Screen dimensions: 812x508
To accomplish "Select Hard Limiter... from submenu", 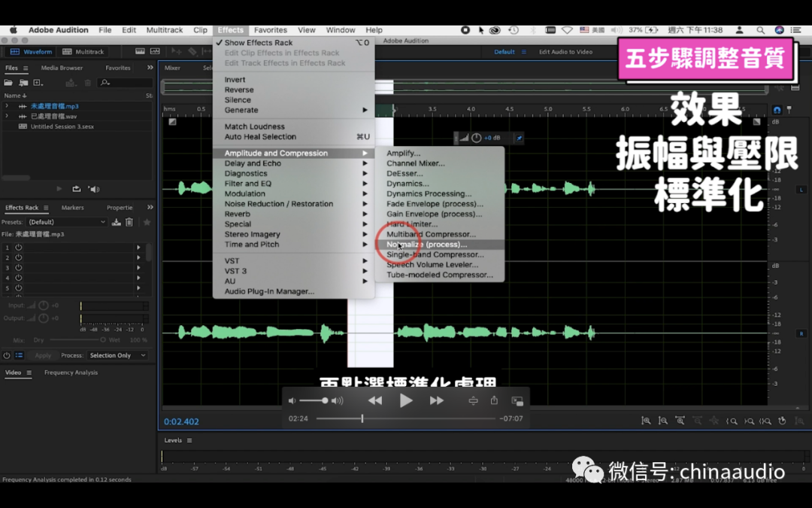I will click(x=440, y=224).
